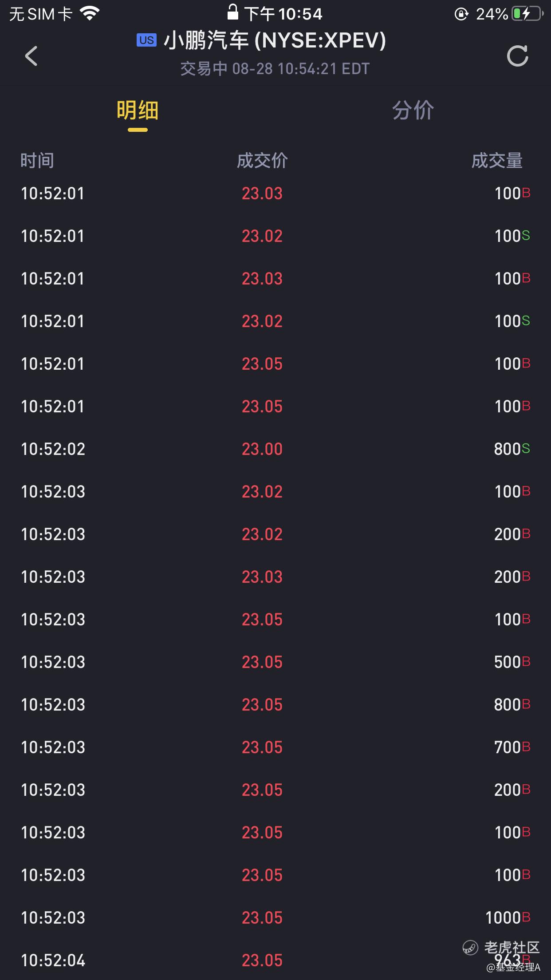551x980 pixels.
Task: Select the 10:52:03 trade of 700B
Action: click(275, 747)
